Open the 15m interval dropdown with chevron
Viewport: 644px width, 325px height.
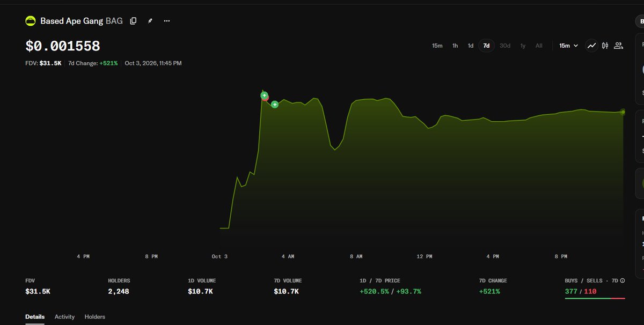click(x=568, y=46)
